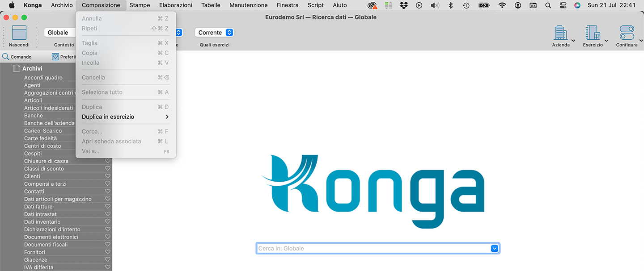
Task: Open the Manutenzione menu
Action: point(248,5)
